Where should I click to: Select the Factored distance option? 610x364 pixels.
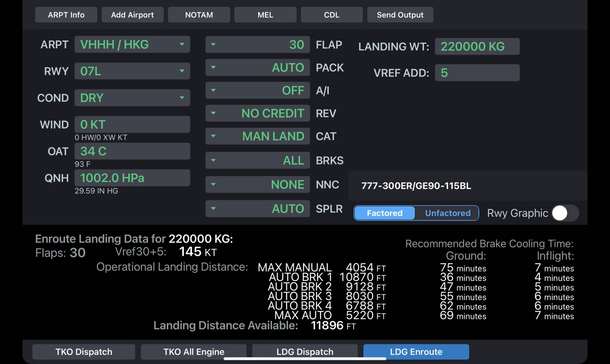pyautogui.click(x=384, y=213)
